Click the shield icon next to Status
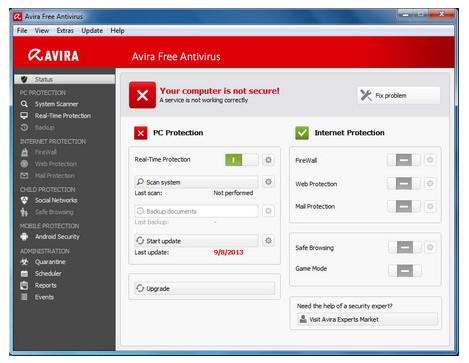469x363 pixels. (x=24, y=79)
